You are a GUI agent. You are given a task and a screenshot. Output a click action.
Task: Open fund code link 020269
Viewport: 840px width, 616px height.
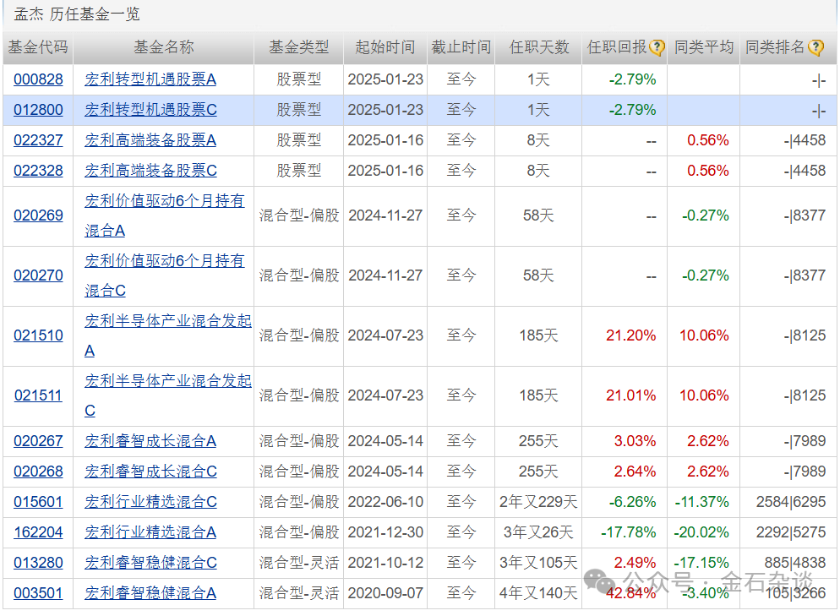point(38,215)
